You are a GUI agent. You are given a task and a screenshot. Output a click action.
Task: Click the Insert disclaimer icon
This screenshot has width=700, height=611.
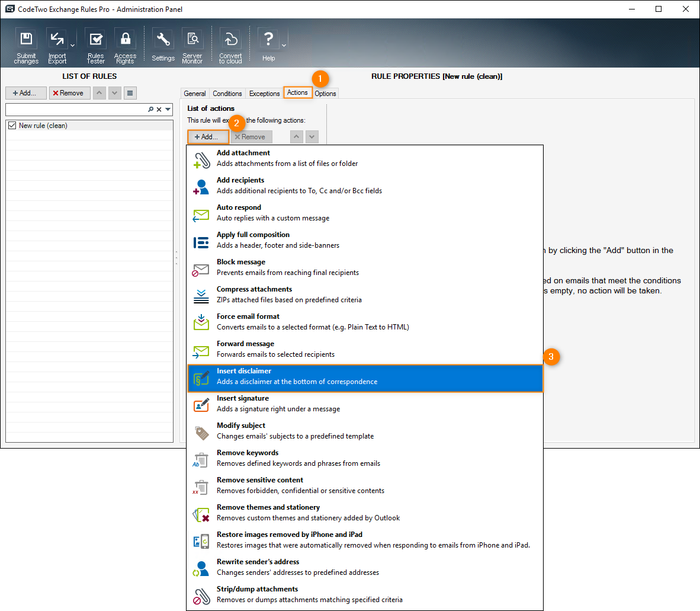click(x=201, y=378)
